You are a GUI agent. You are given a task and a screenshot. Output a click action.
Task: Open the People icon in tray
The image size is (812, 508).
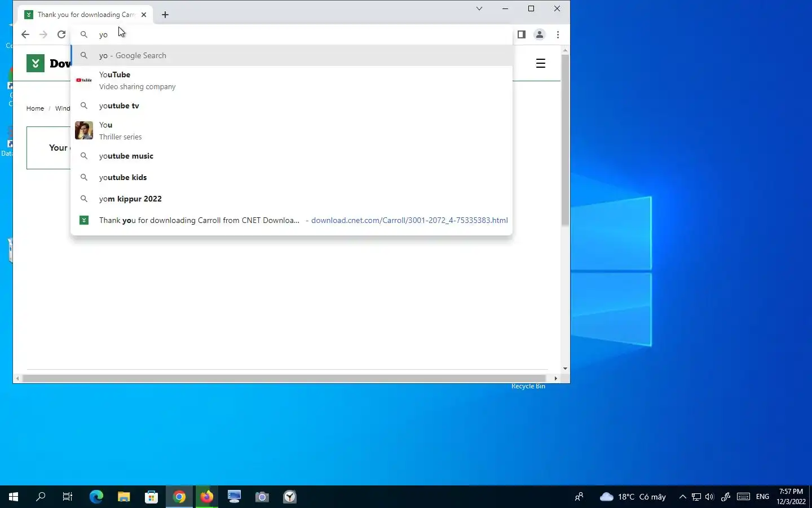[x=579, y=497]
